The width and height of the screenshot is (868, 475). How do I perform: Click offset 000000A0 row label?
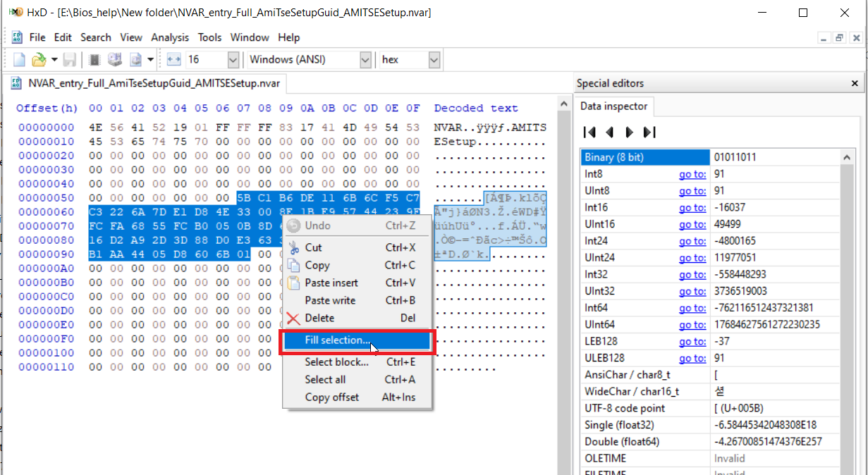pyautogui.click(x=46, y=269)
